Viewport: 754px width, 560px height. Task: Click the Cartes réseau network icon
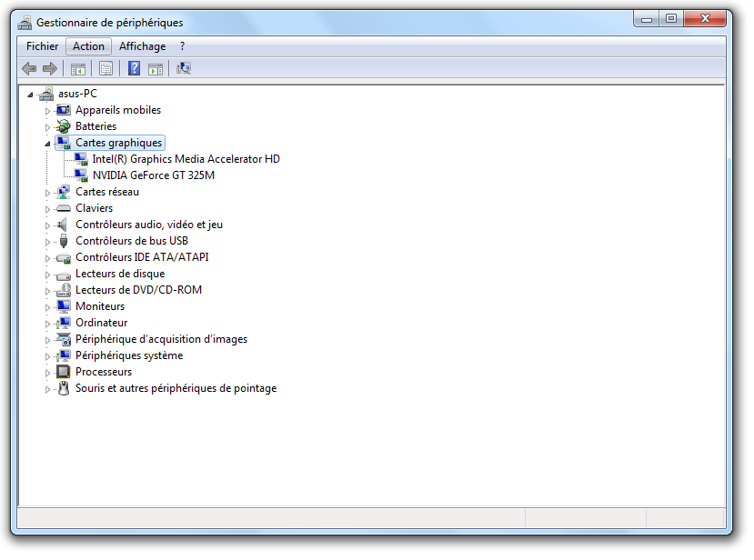point(63,192)
